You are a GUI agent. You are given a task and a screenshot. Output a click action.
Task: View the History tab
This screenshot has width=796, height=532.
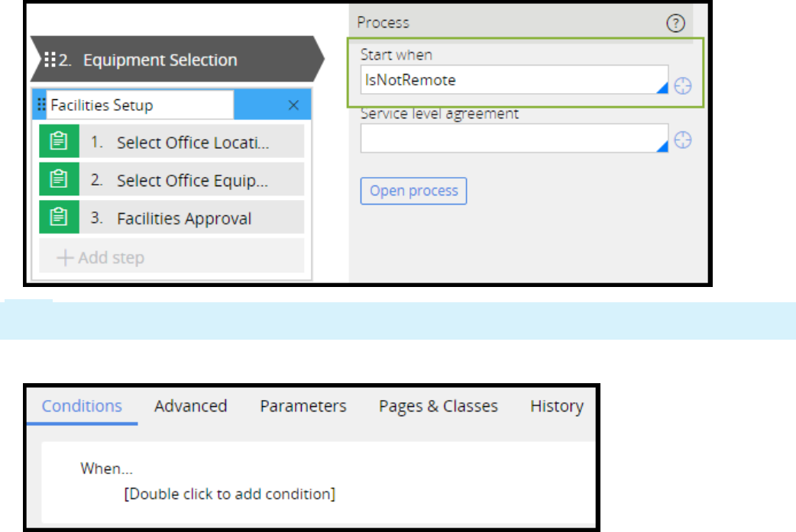[556, 406]
